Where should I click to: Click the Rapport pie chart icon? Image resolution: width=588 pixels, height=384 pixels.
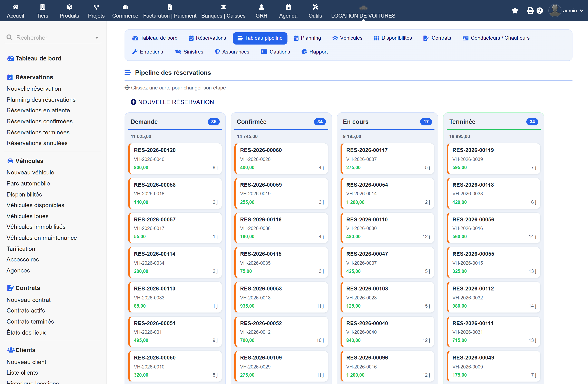coord(304,52)
